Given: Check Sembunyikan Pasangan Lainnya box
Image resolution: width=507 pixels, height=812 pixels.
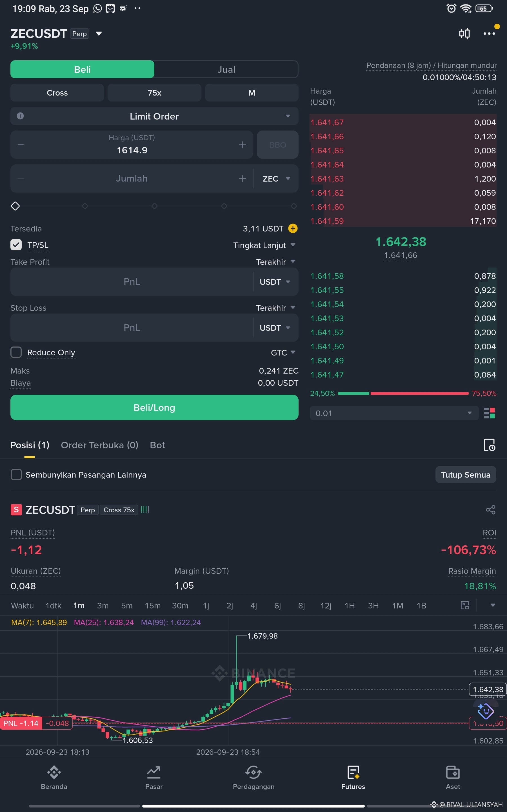Looking at the screenshot, I should click(x=16, y=475).
